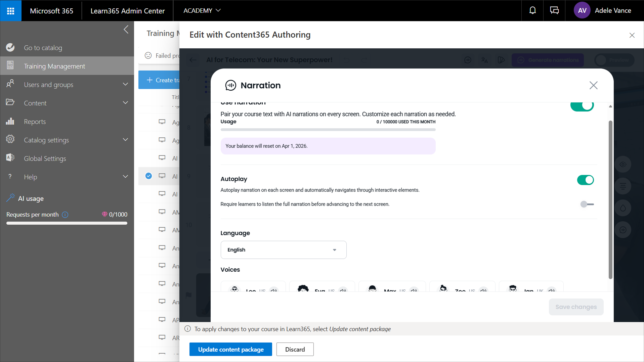
Task: Open Reports in the sidebar
Action: (x=35, y=122)
